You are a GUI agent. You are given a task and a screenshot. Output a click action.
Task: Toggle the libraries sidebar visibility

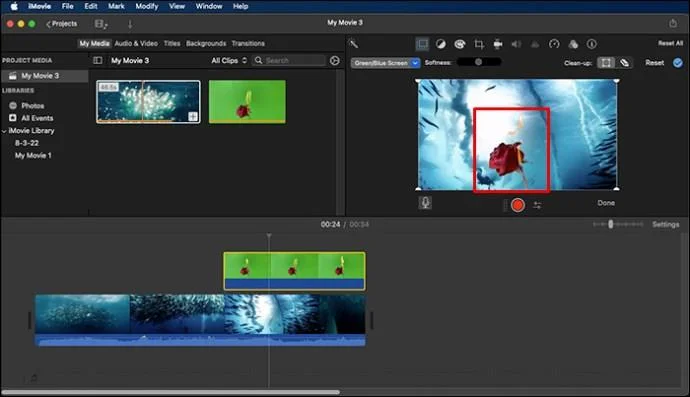pos(98,60)
